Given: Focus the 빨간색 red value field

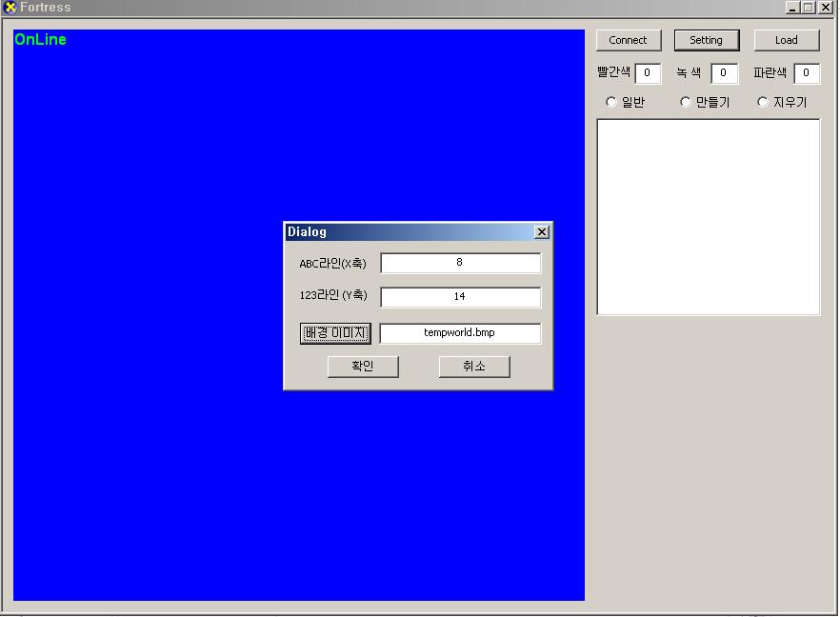Looking at the screenshot, I should 648,72.
